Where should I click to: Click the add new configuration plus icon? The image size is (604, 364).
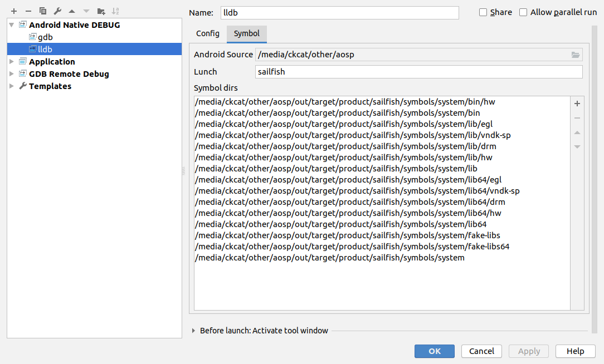point(14,11)
